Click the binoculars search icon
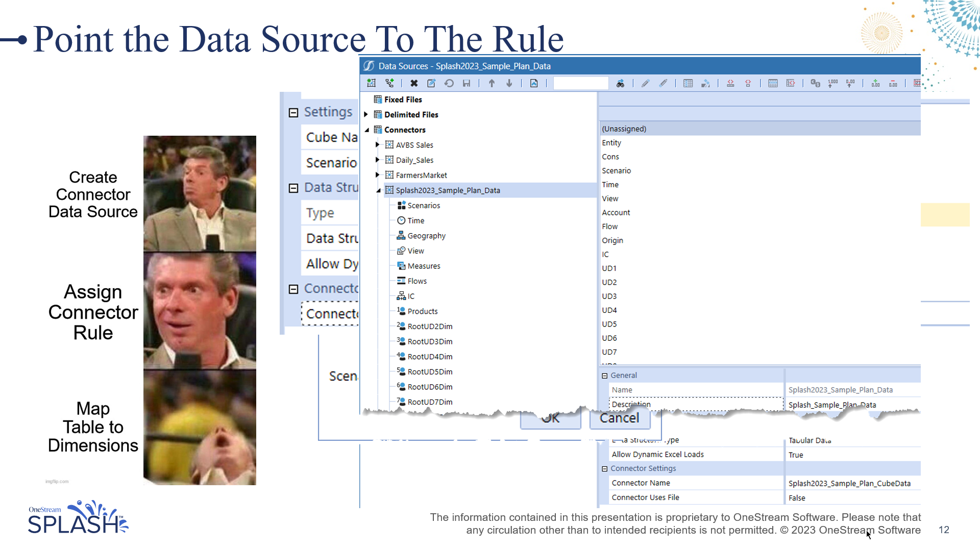Screen dimensions: 980x551 [620, 83]
